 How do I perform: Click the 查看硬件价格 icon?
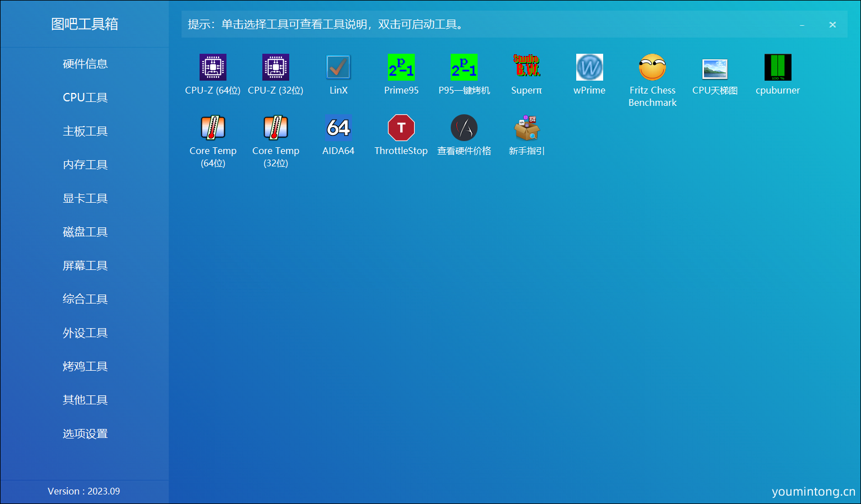click(x=464, y=128)
